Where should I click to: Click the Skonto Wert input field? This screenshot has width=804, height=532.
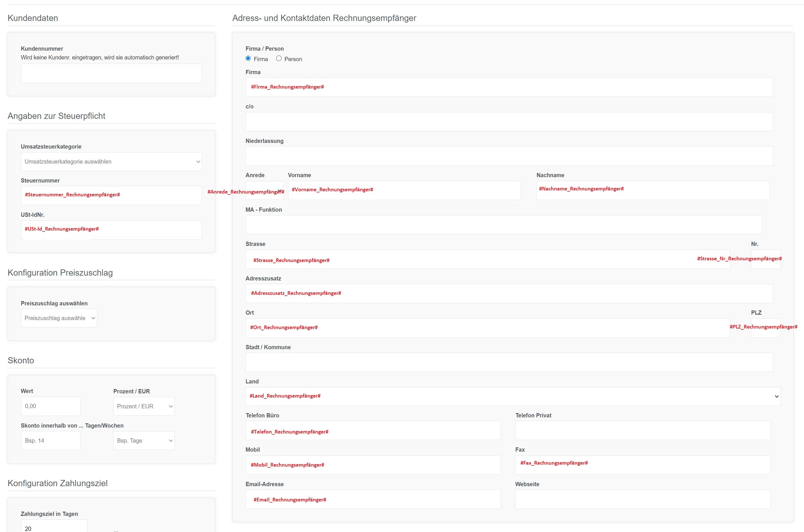(x=51, y=406)
